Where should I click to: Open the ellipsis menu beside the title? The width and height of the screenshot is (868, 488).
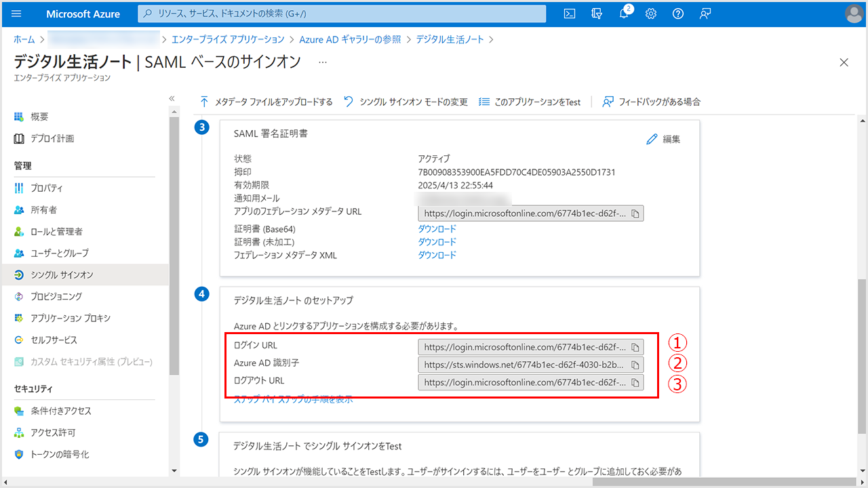[x=323, y=62]
